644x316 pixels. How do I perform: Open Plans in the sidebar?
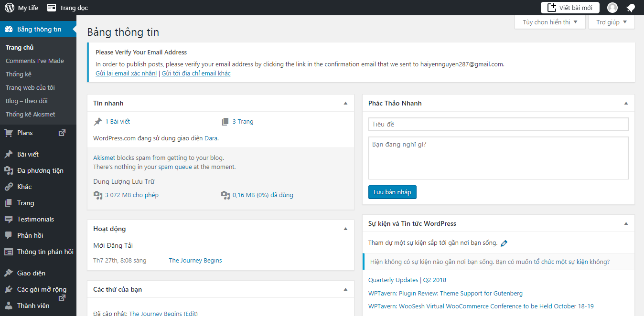coord(25,133)
